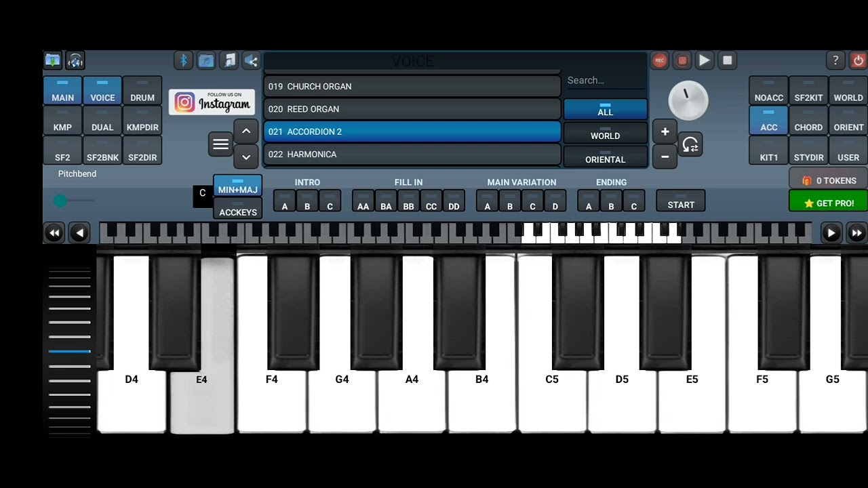Toggle the MIN+MAJ chord mode
The image size is (868, 488).
(237, 186)
